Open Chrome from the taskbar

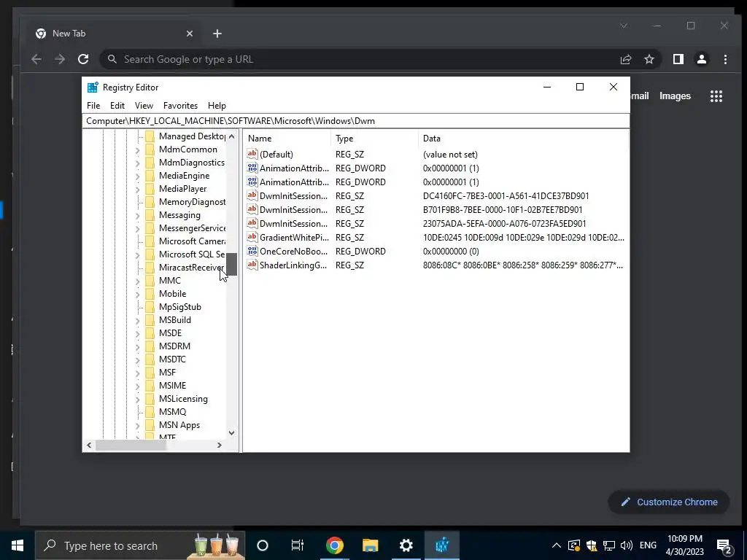coord(334,545)
